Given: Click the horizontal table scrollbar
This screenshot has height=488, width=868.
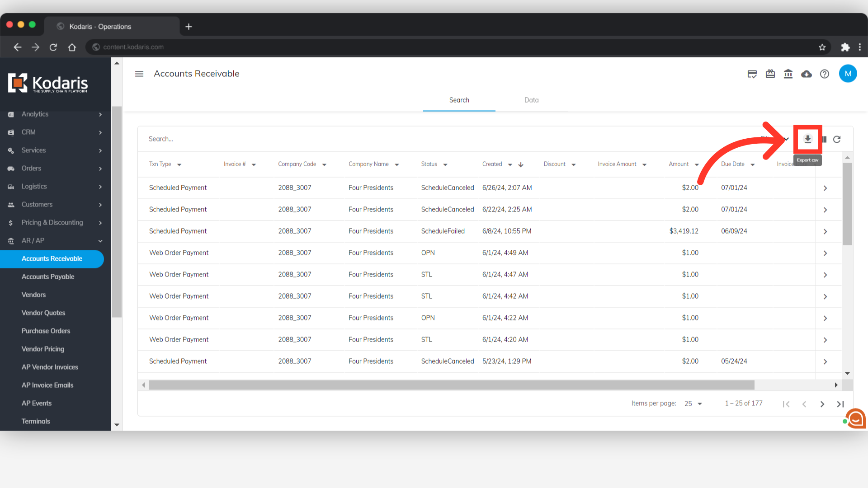Looking at the screenshot, I should click(451, 385).
